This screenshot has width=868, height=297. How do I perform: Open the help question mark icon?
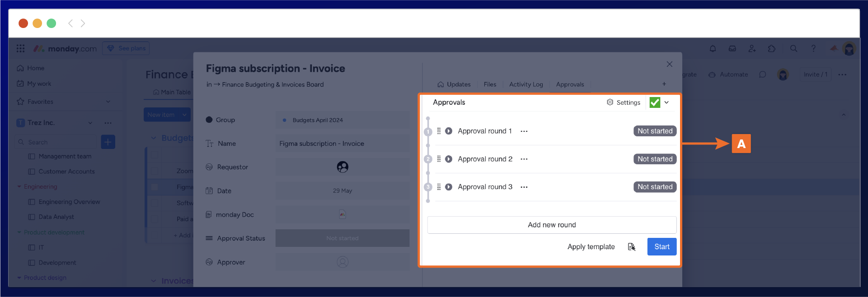click(x=813, y=49)
